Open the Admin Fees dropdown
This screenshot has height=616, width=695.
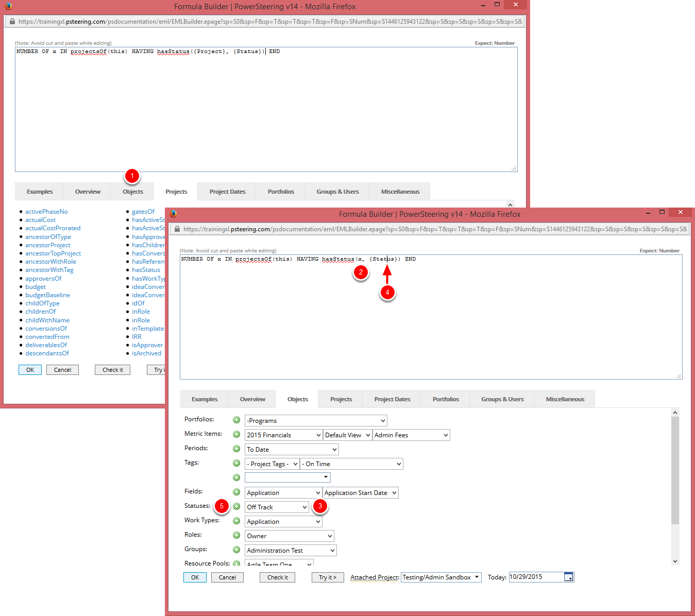(x=411, y=435)
